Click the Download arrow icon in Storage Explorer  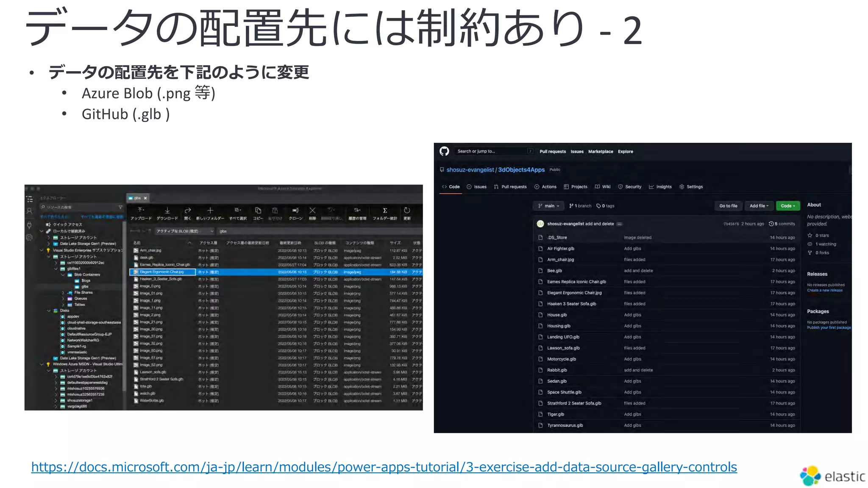pos(167,211)
